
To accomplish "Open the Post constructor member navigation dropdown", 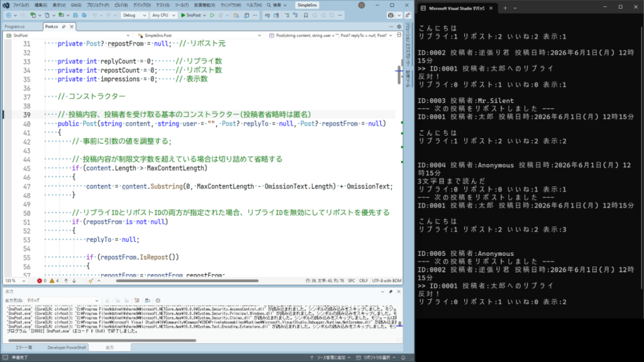I will [331, 35].
